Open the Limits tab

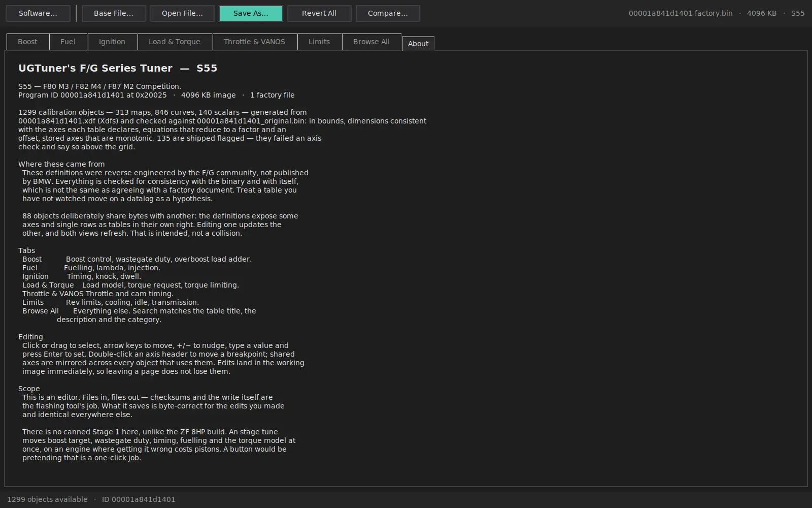pos(319,42)
